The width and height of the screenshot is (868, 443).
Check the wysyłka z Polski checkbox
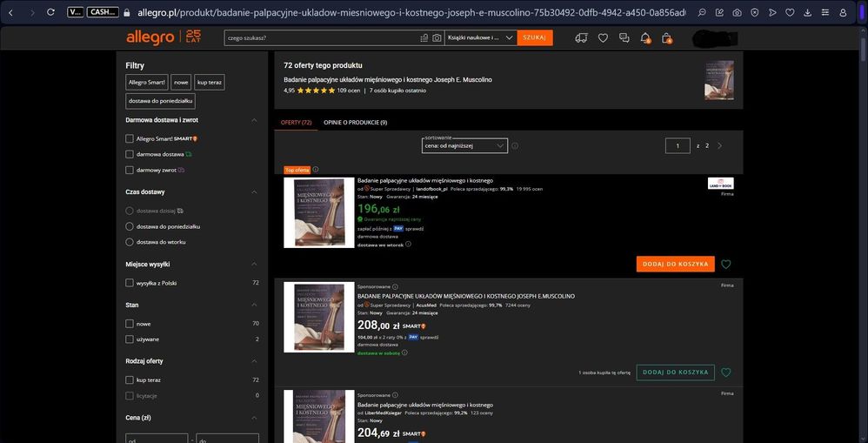(130, 283)
